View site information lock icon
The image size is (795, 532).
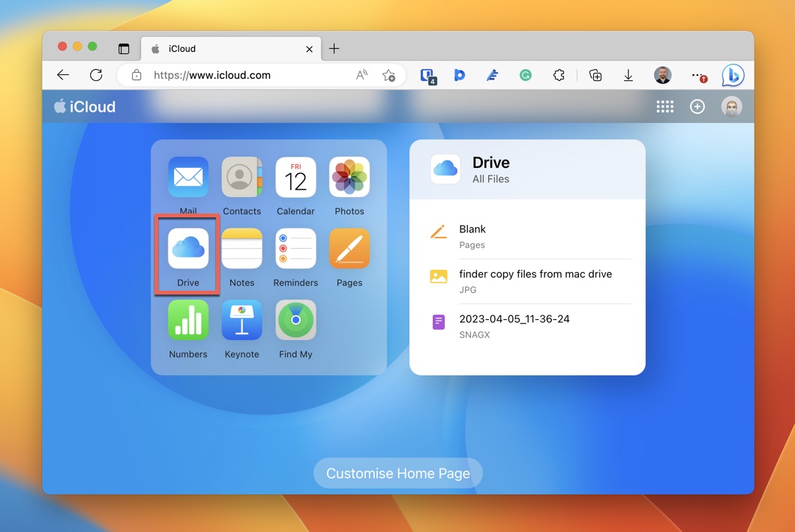[136, 75]
